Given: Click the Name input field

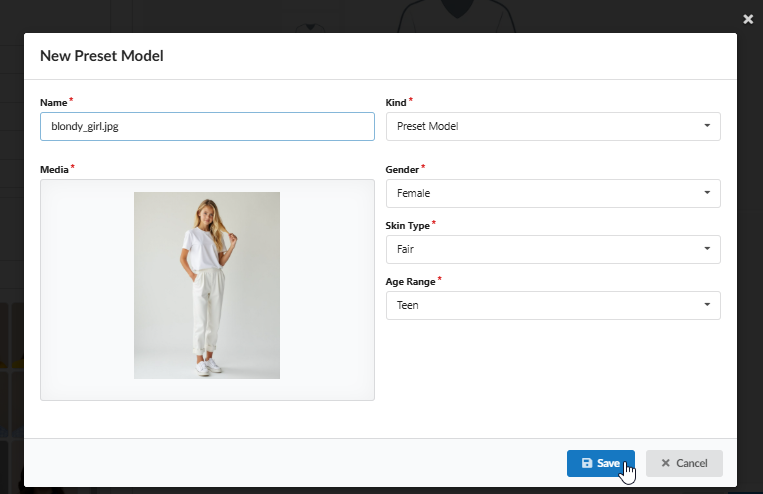Looking at the screenshot, I should tap(207, 127).
